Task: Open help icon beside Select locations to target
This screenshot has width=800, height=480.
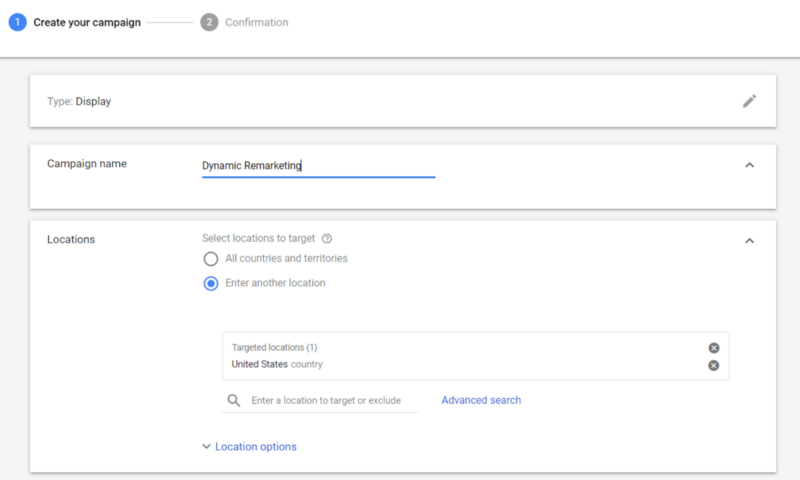Action: pos(327,238)
